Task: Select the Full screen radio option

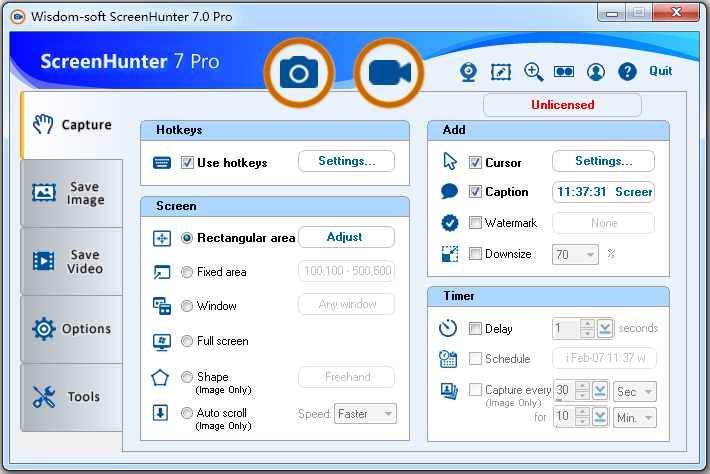Action: click(x=187, y=341)
